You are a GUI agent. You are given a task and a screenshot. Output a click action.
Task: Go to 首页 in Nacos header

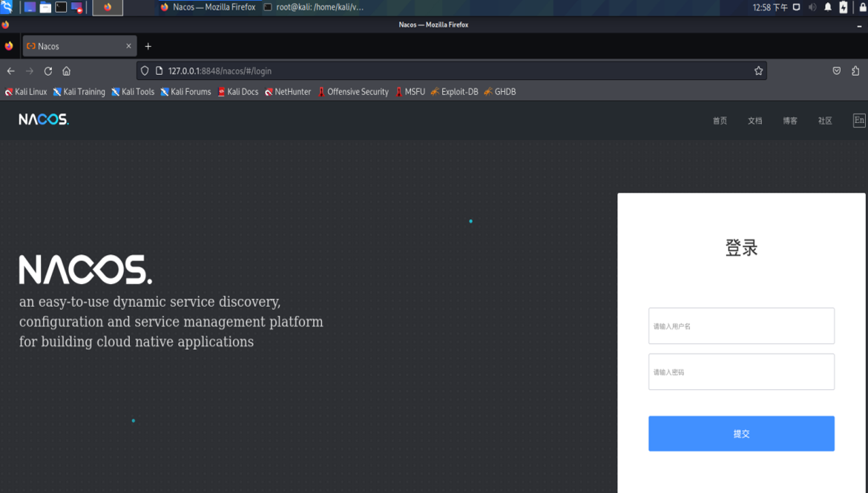click(720, 121)
